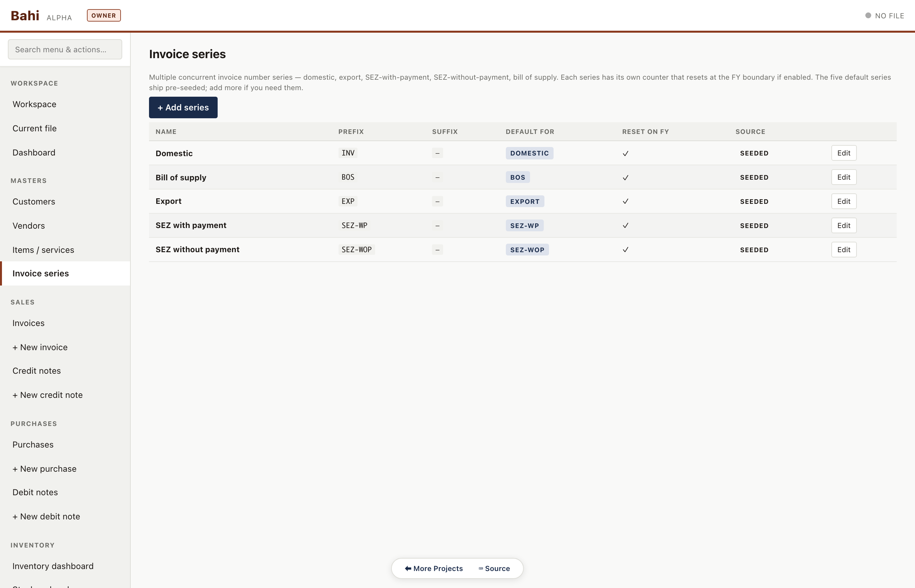This screenshot has height=588, width=915.
Task: Click the Add series button
Action: [183, 107]
